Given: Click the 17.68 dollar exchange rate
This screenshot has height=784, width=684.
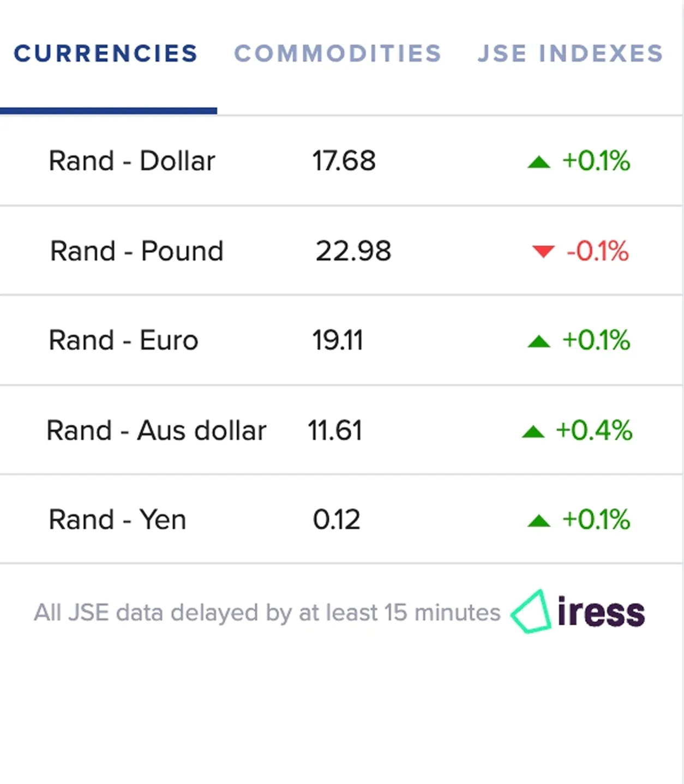Looking at the screenshot, I should (344, 161).
